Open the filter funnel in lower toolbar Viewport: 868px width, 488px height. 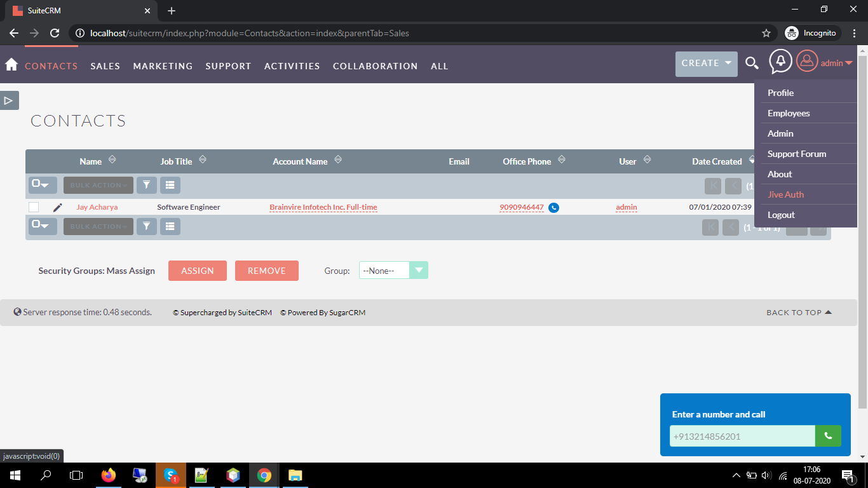point(147,226)
